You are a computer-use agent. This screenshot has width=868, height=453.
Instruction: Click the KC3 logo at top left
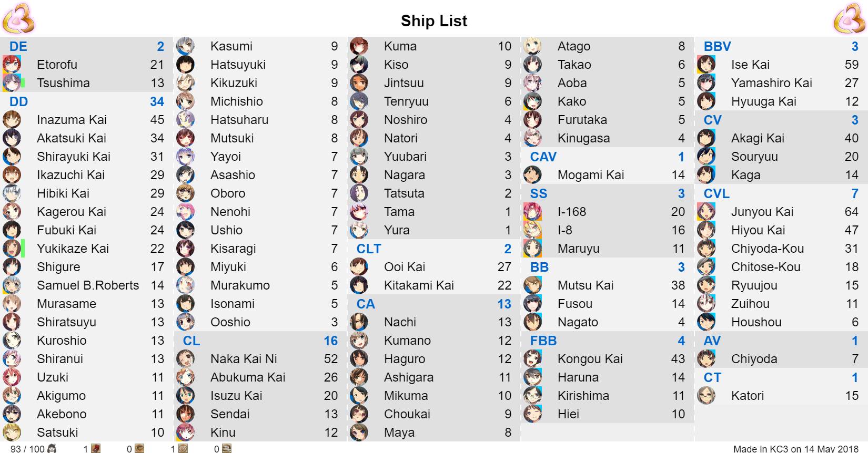tap(18, 19)
